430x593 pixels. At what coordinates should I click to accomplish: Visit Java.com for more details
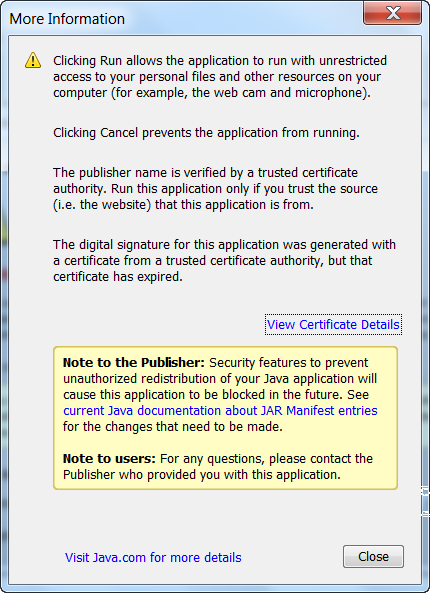(x=153, y=557)
